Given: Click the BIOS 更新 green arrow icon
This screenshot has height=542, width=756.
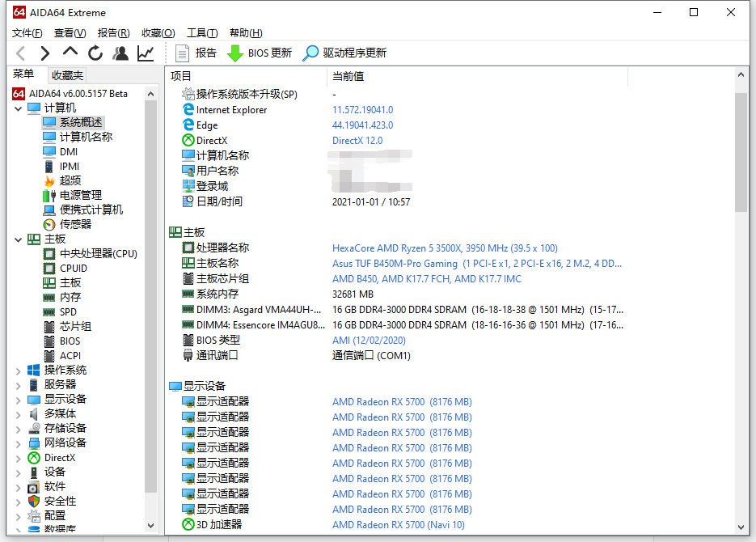Looking at the screenshot, I should coord(235,53).
